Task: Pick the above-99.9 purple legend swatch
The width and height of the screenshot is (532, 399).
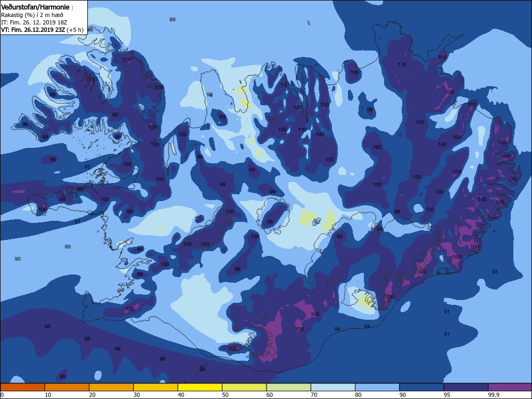Action: 510,387
